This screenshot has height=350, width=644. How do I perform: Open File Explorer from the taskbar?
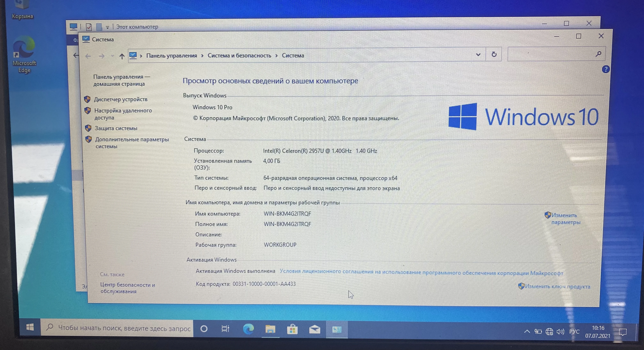[x=270, y=329]
